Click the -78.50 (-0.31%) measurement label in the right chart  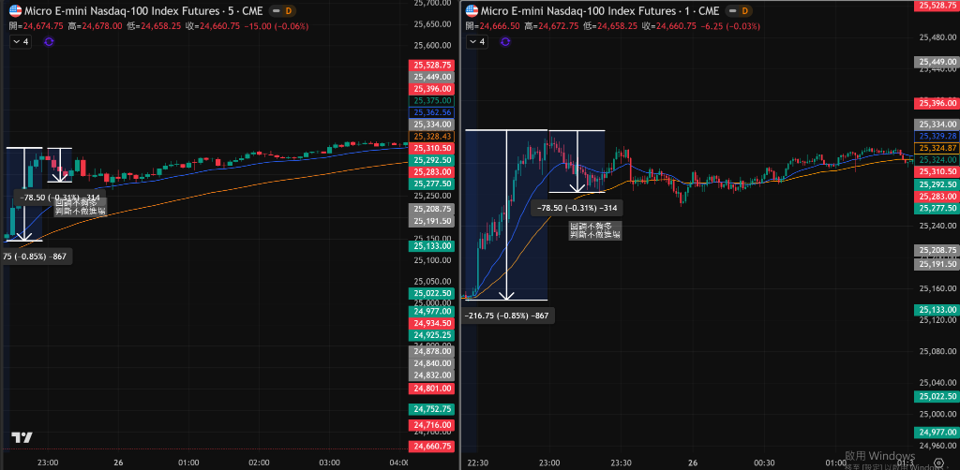coord(577,208)
